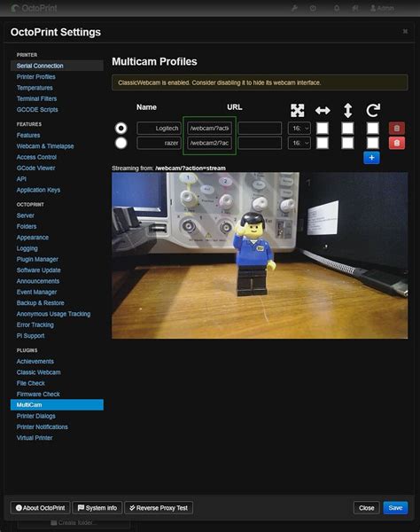Select the MultiCam plugin entry

tap(57, 404)
